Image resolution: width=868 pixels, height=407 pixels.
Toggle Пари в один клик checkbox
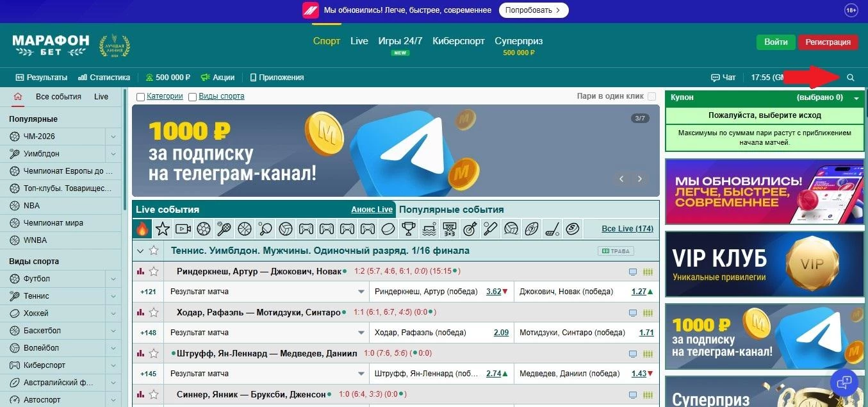coord(651,97)
